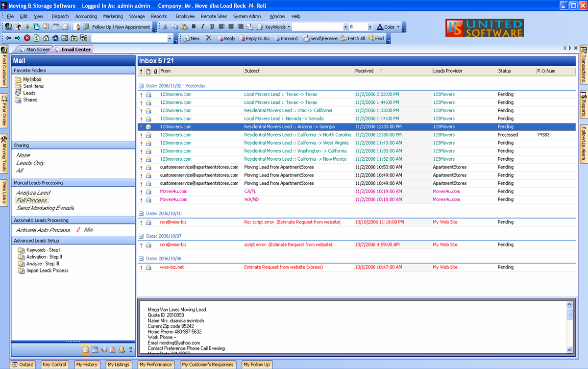Open the System Admin menu
Image resolution: width=588 pixels, height=369 pixels.
247,16
